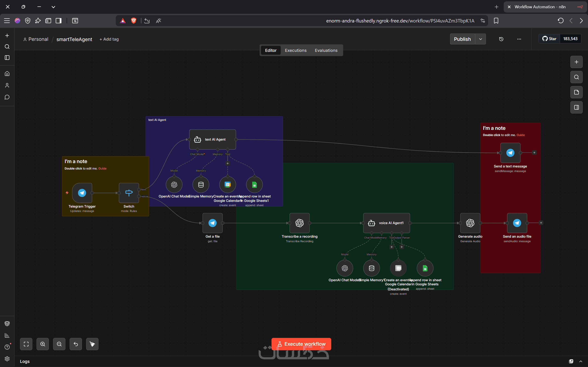The height and width of the screenshot is (367, 588).
Task: Expand the Logs panel chevron
Action: (580, 361)
